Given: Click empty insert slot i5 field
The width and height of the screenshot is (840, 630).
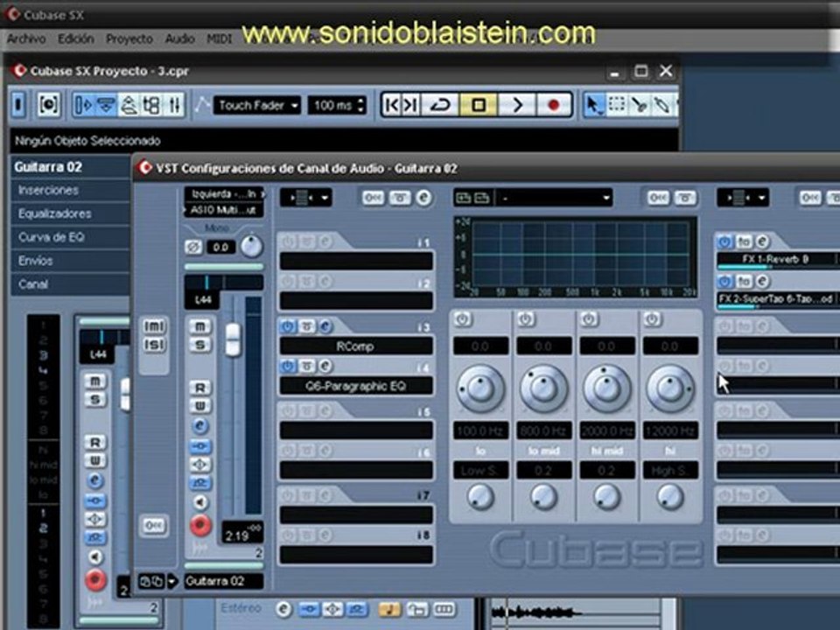Looking at the screenshot, I should coord(356,430).
